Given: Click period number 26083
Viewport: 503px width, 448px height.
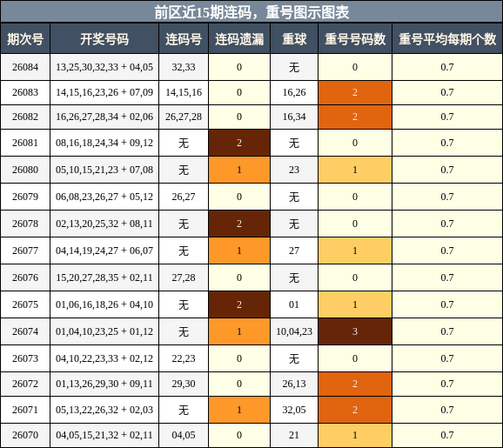Looking at the screenshot, I should point(25,92).
